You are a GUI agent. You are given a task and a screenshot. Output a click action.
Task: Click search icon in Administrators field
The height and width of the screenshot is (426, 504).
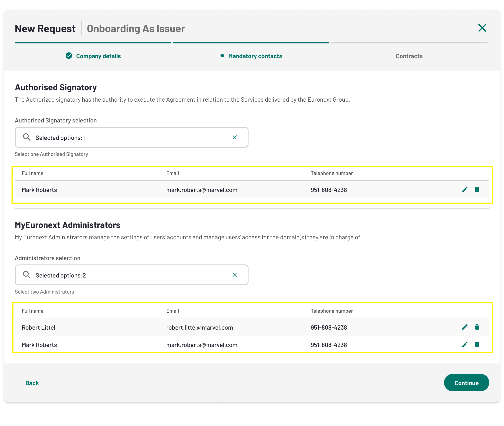pos(27,275)
